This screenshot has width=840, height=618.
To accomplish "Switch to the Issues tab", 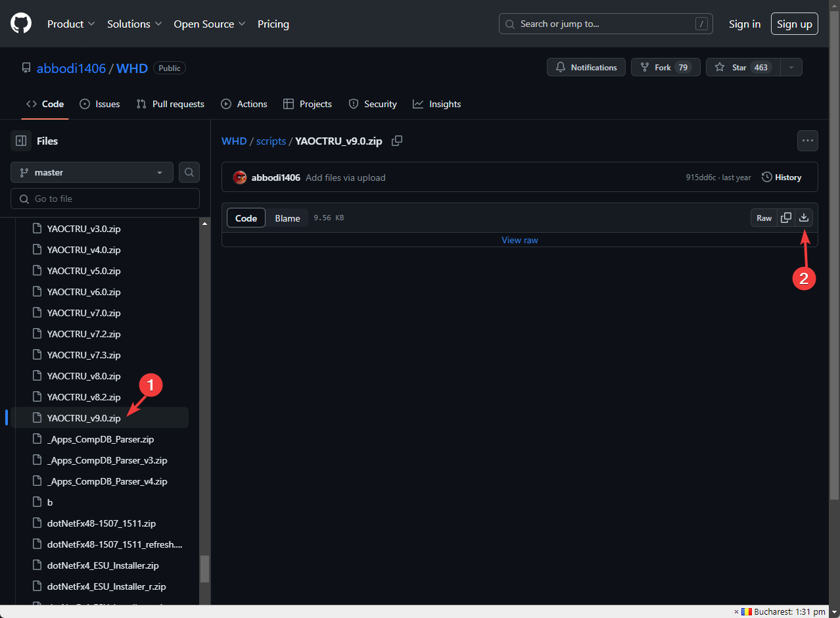I will point(99,104).
